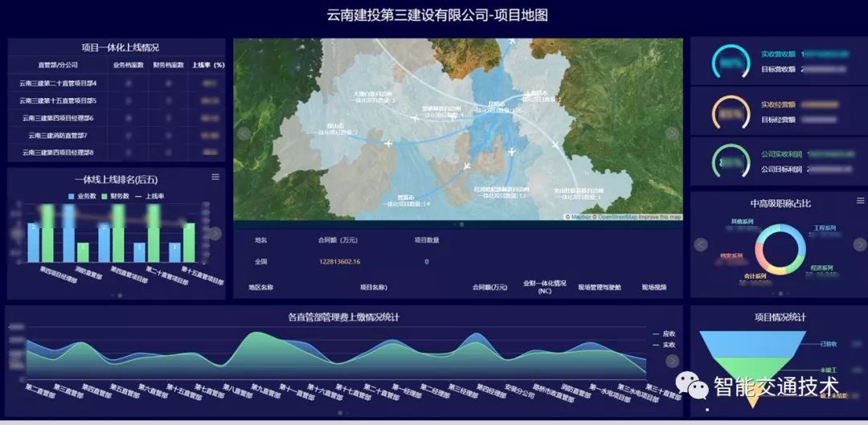
Task: Select the first pagination dot under the map
Action: 455,225
